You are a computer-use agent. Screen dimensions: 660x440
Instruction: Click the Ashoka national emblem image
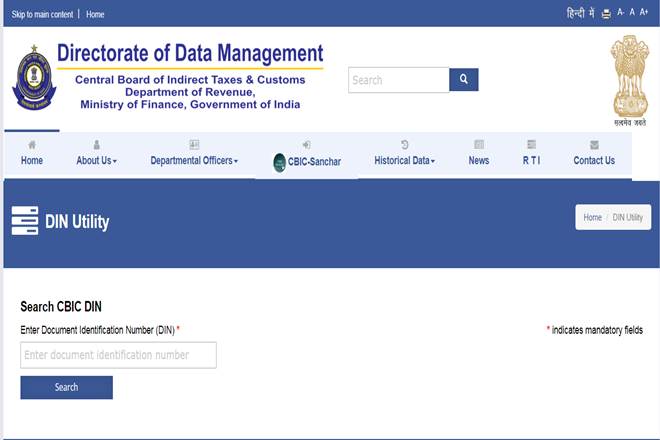(630, 78)
